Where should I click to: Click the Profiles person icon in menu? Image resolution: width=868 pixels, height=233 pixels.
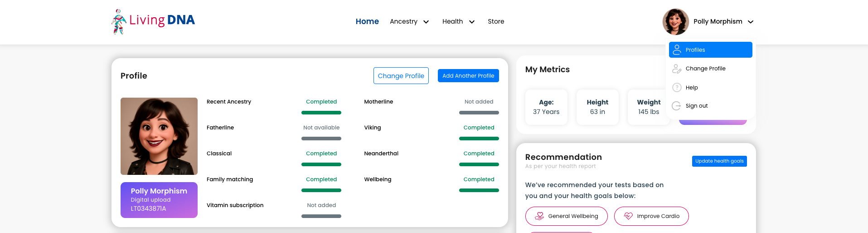(677, 50)
